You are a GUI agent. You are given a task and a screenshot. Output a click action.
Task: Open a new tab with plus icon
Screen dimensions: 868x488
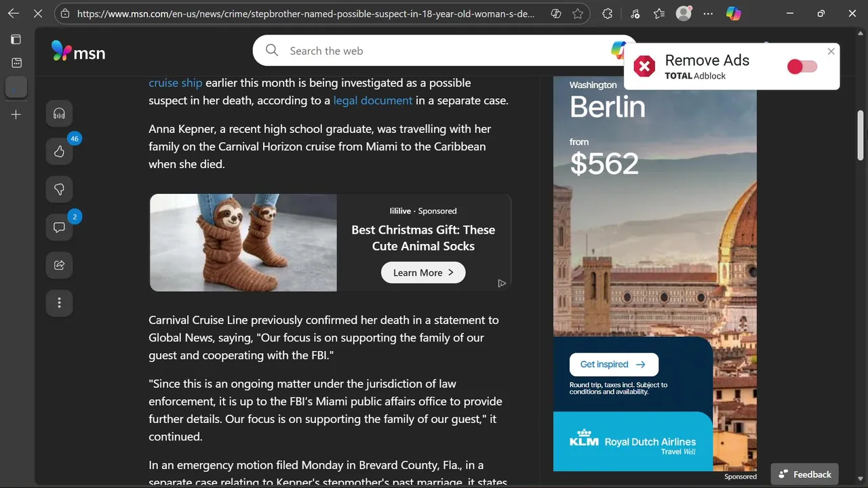coord(16,115)
